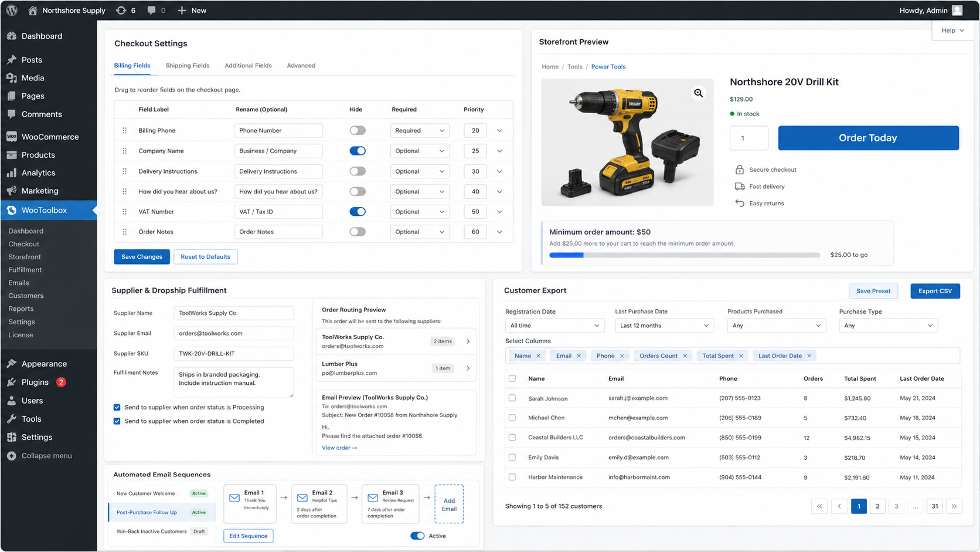
Task: Toggle the sequence Active switch
Action: click(417, 536)
